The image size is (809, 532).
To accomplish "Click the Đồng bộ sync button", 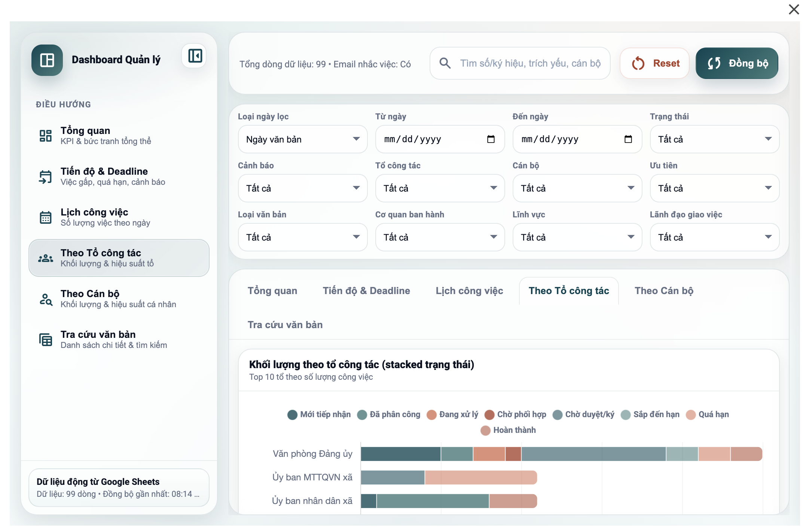I will (x=736, y=63).
